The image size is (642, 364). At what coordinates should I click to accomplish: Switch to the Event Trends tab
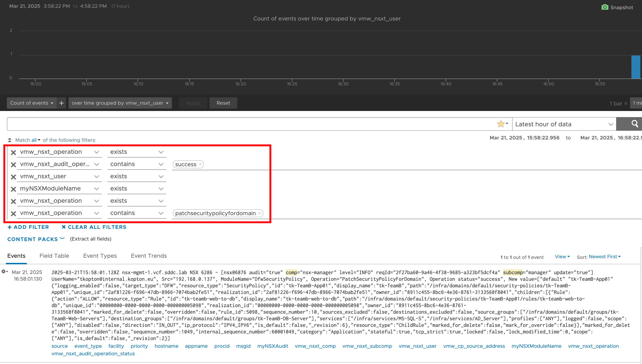click(149, 256)
